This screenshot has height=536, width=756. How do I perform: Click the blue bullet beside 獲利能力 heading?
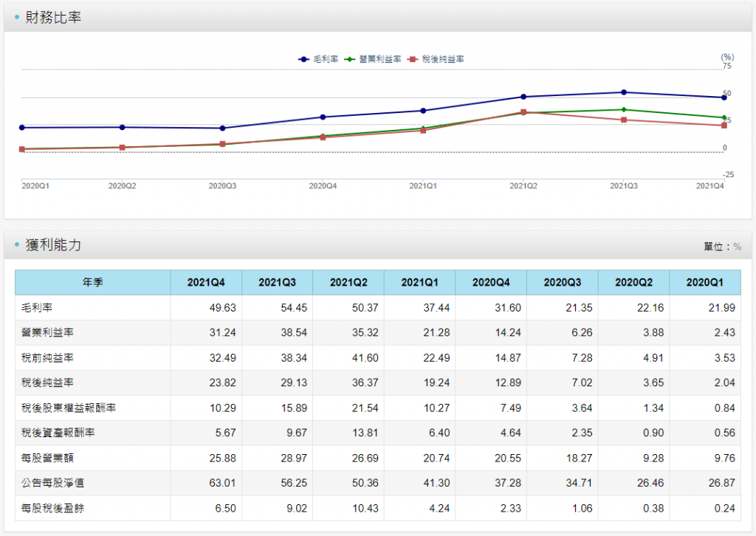16,246
